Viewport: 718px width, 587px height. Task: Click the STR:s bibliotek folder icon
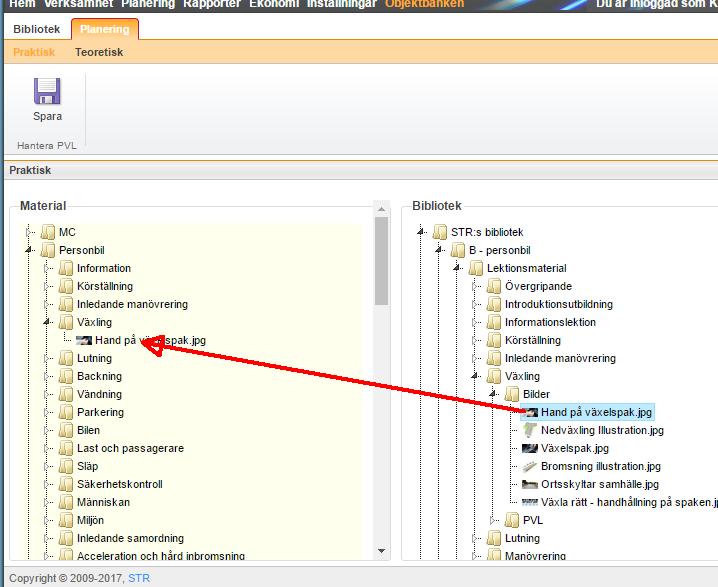(440, 232)
